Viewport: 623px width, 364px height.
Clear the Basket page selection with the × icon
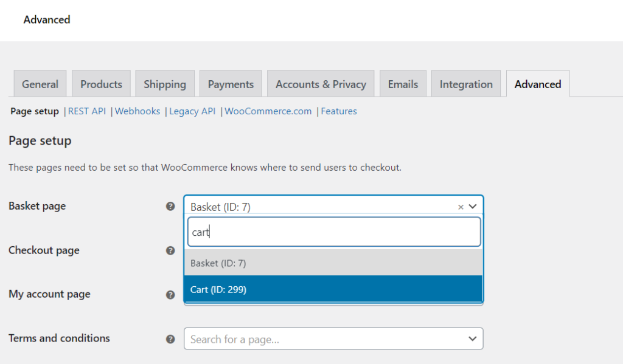(x=461, y=207)
